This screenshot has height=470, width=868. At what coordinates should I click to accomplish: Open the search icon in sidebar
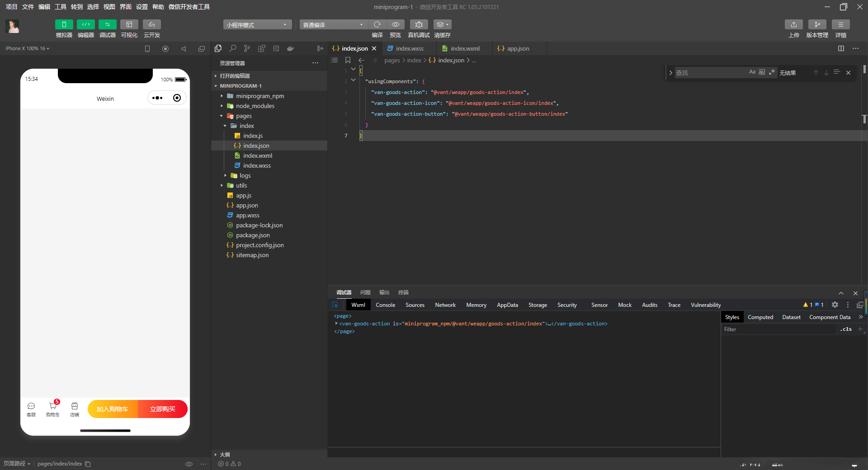(232, 48)
